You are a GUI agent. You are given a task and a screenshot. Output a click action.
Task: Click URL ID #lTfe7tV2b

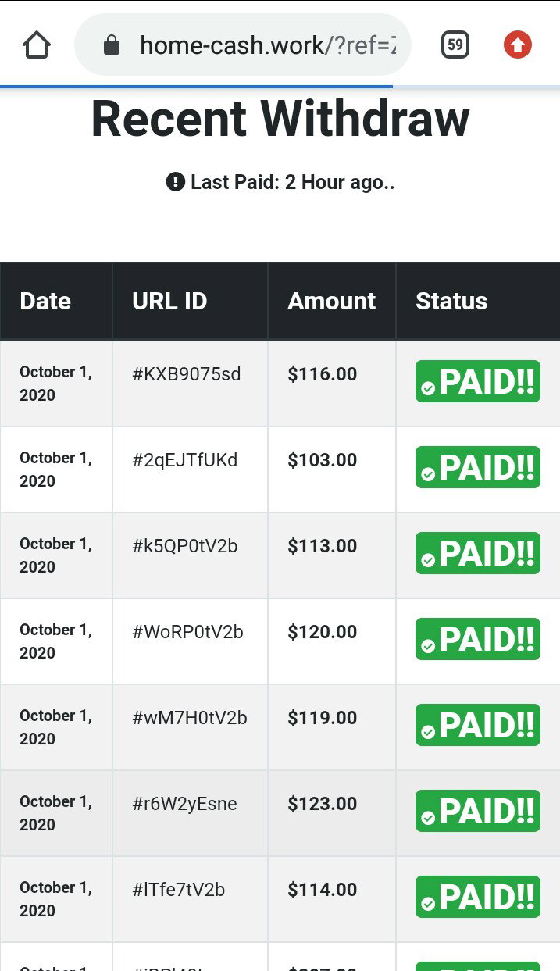pyautogui.click(x=179, y=890)
